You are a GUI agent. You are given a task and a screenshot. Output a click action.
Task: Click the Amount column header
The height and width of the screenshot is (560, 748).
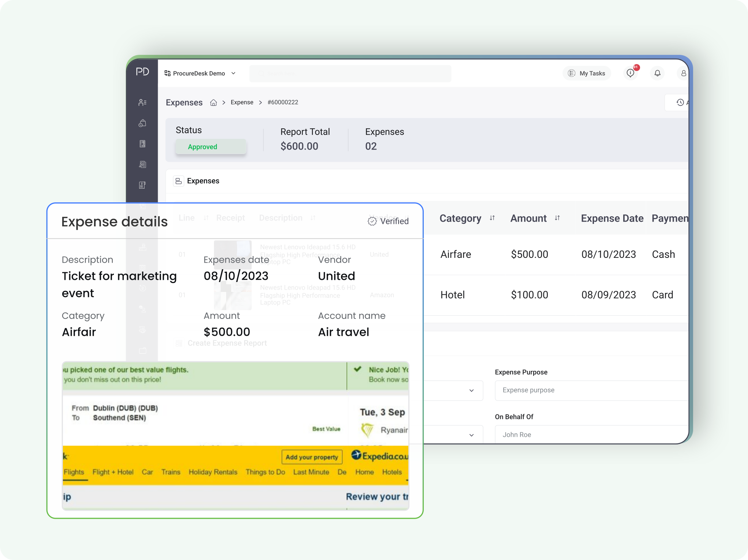(x=528, y=218)
